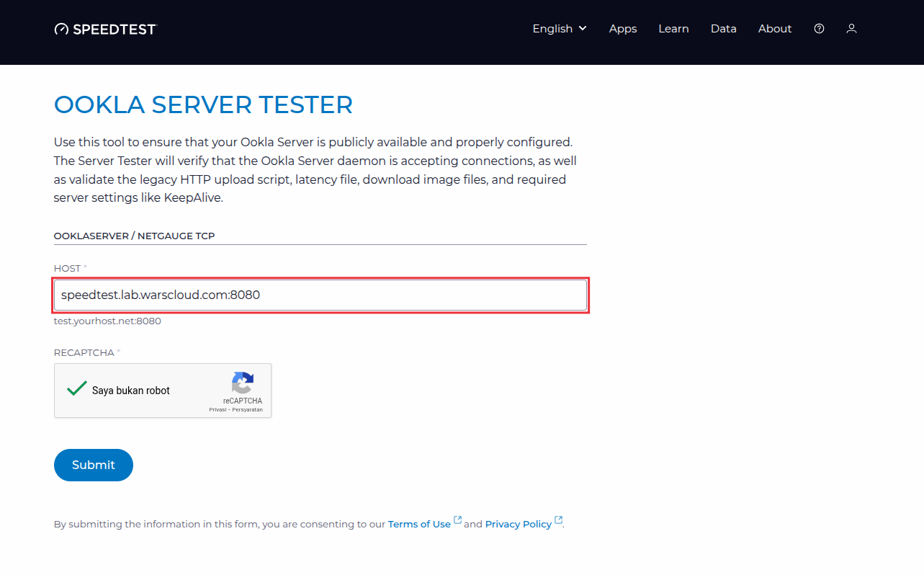This screenshot has width=924, height=575.
Task: Open the Terms of Use link
Action: pyautogui.click(x=418, y=524)
